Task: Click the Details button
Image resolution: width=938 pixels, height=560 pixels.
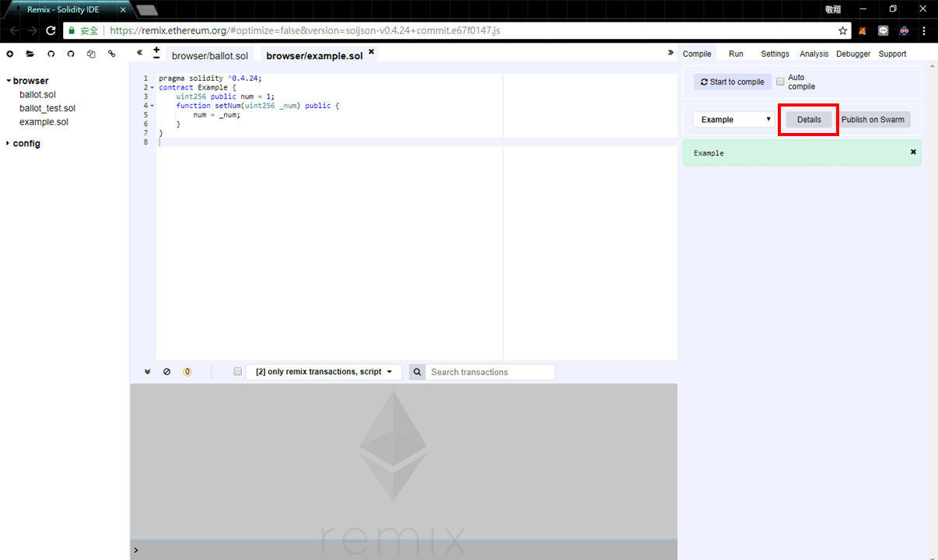Action: click(x=809, y=120)
